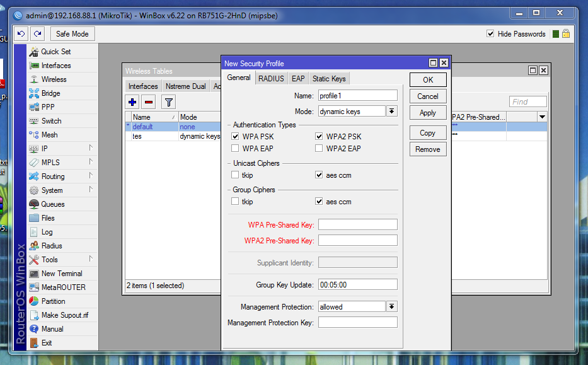Click the filter funnel icon in Wireless Tables
Viewport: 588px width, 365px height.
[169, 102]
